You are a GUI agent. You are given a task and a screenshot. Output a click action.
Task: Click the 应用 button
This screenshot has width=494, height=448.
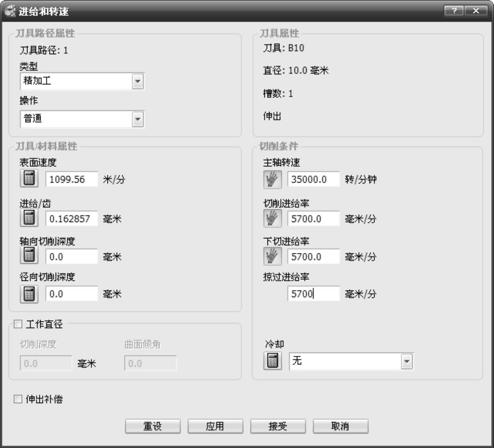click(215, 426)
